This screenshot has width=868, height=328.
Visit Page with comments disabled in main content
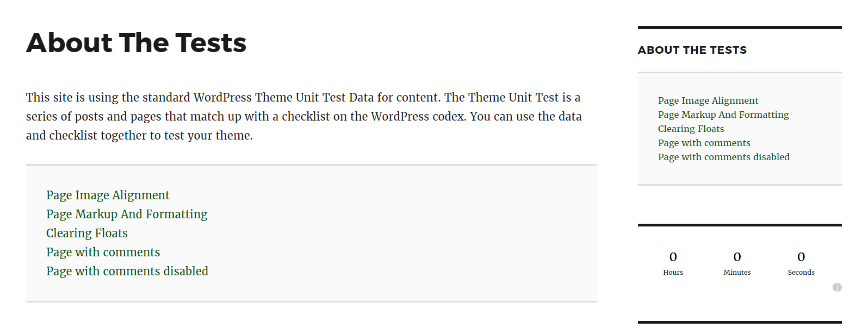point(127,271)
